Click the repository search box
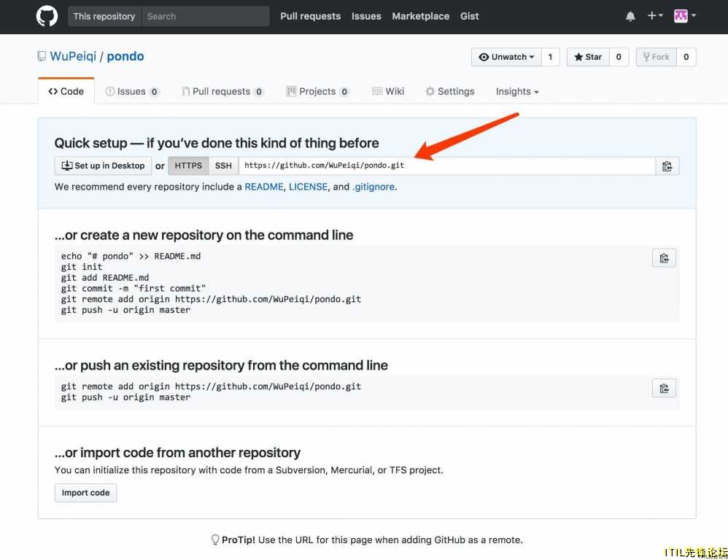The image size is (728, 560). [206, 16]
